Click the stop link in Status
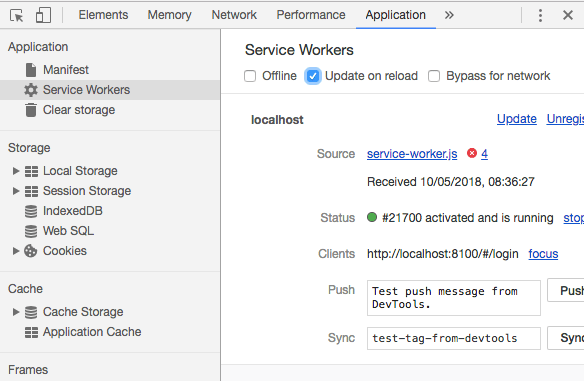The width and height of the screenshot is (584, 381). [x=574, y=218]
